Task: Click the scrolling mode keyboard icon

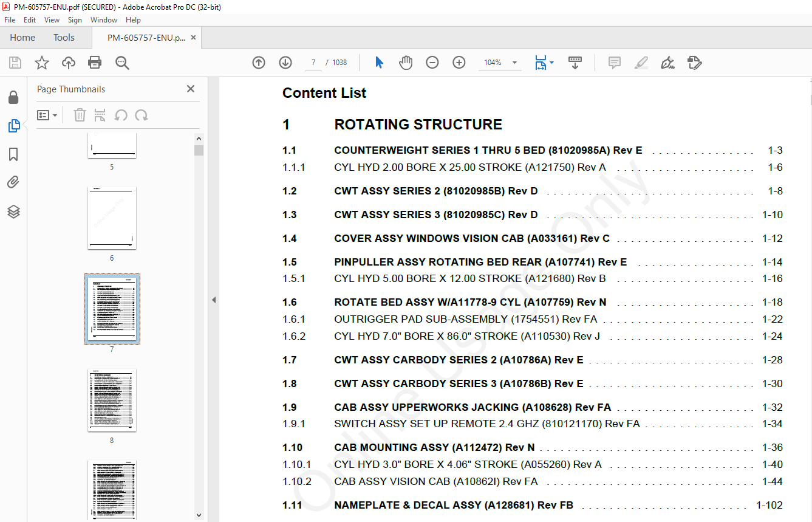Action: point(575,63)
